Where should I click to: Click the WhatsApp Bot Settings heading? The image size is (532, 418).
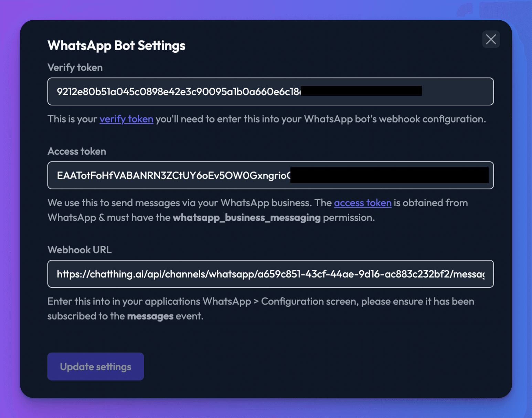[116, 45]
